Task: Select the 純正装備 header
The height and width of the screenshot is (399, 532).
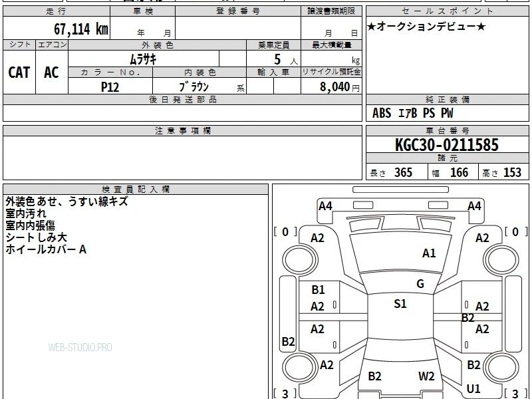Action: pyautogui.click(x=447, y=100)
